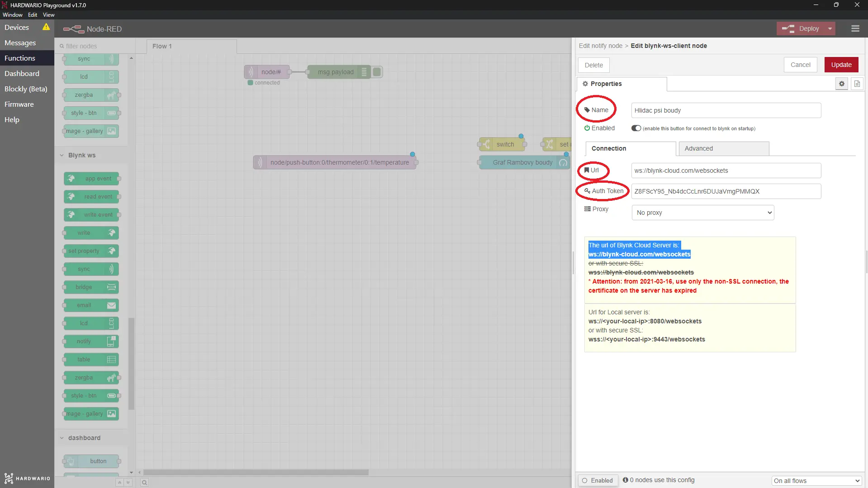This screenshot has width=868, height=488.
Task: Select the table palette node
Action: [91, 360]
